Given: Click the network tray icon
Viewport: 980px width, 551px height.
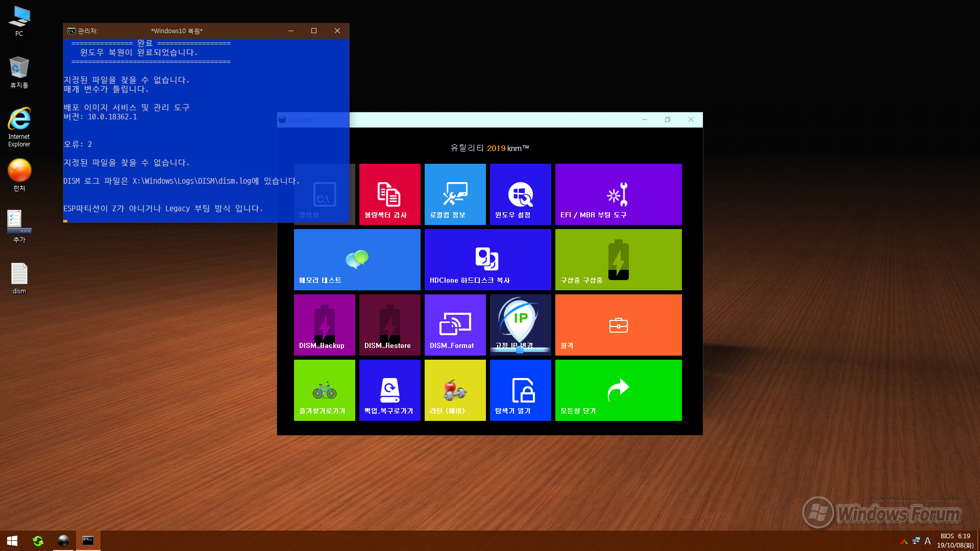Looking at the screenshot, I should coord(916,541).
